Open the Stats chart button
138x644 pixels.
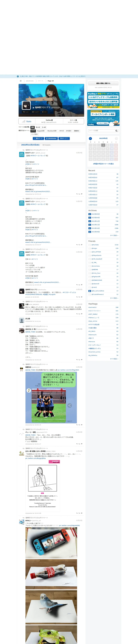27,121
